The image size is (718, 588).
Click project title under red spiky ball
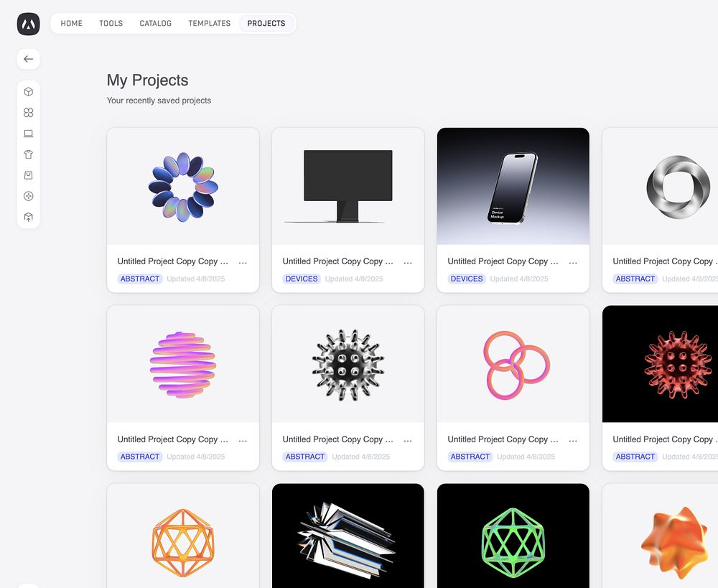665,439
